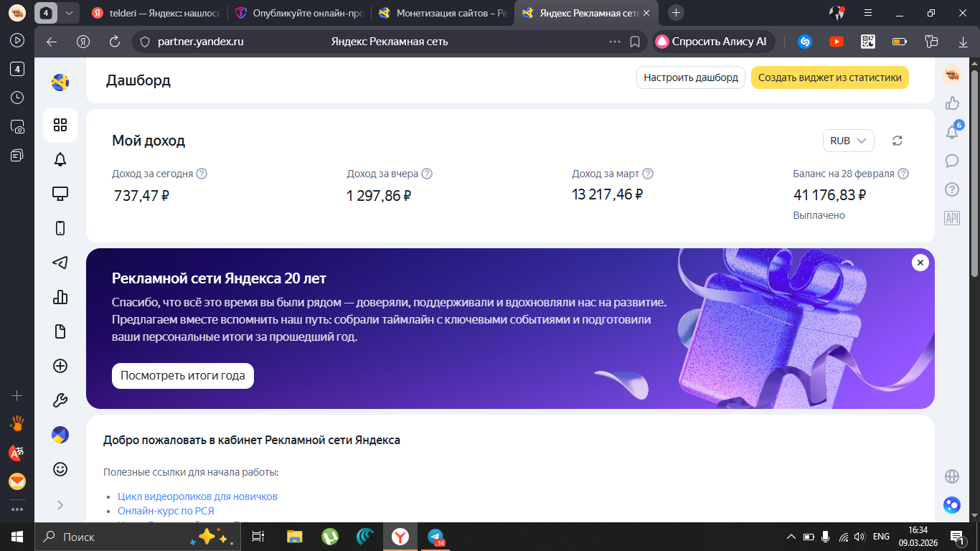The width and height of the screenshot is (980, 551).
Task: Click the "Настроить дашборд" button
Action: click(x=691, y=77)
